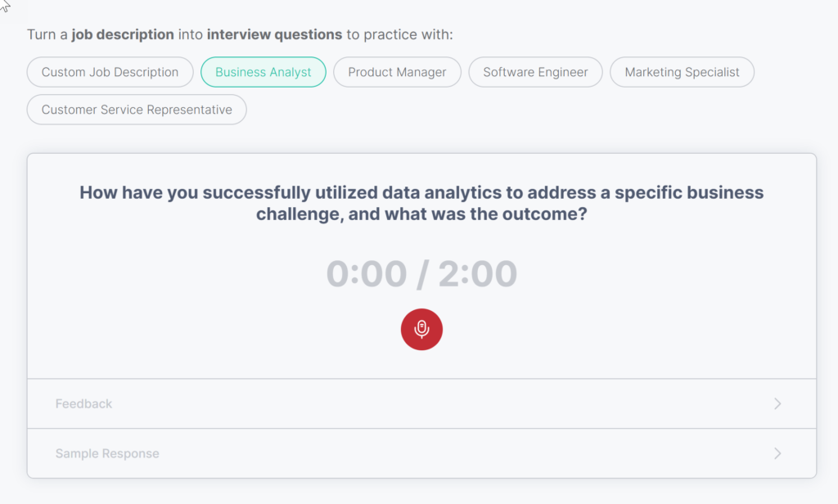
Task: Select Customer Service Representative role
Action: pyautogui.click(x=137, y=110)
